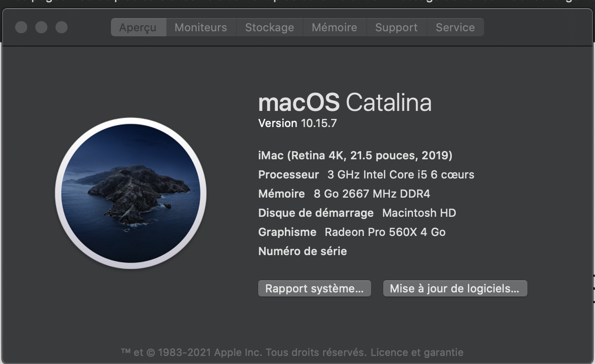595x364 pixels.
Task: Click the Numéro de série label
Action: (x=303, y=251)
